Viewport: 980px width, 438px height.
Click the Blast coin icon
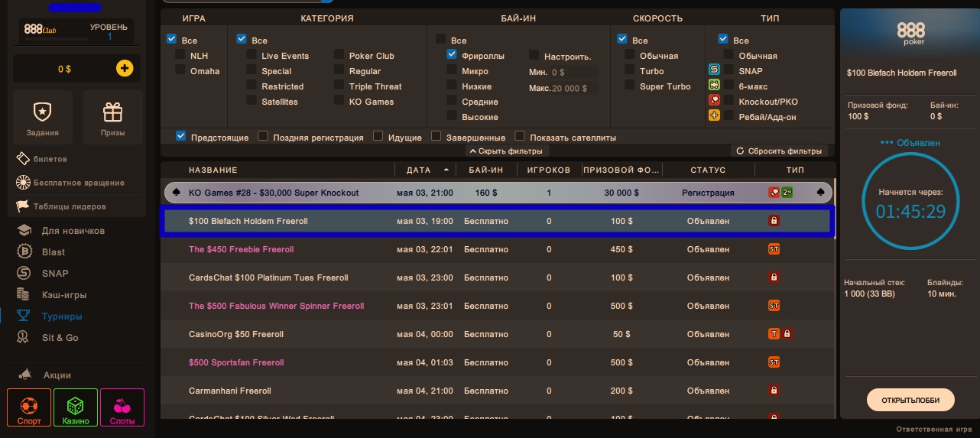coord(24,251)
